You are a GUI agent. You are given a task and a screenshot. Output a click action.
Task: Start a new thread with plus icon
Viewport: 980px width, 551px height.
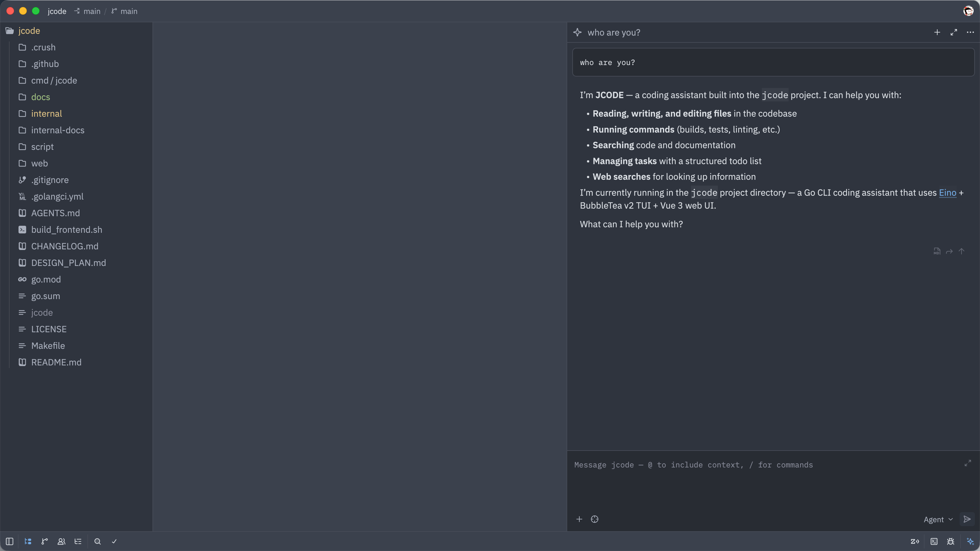click(937, 32)
